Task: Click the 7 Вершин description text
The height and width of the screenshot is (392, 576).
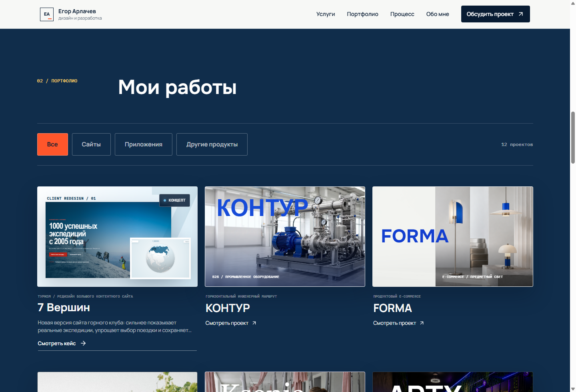Action: tap(114, 326)
